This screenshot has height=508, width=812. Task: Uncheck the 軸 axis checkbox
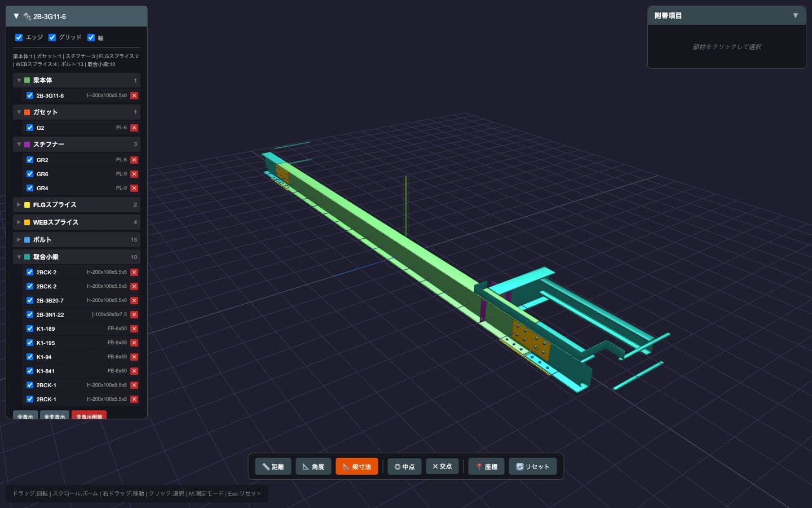click(x=91, y=37)
